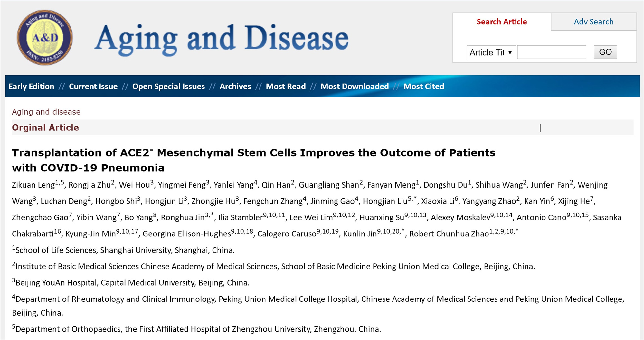
Task: View the Most Downloaded articles
Action: (355, 87)
